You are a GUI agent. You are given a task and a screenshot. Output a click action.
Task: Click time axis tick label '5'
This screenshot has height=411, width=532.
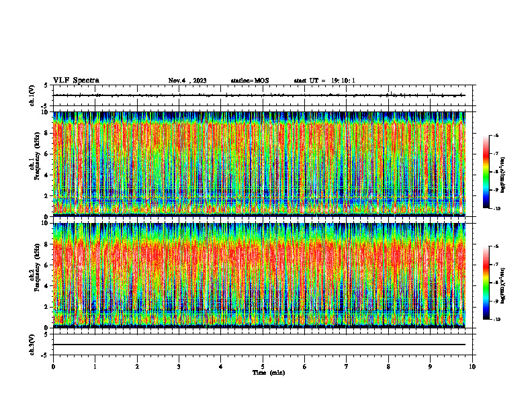[263, 367]
